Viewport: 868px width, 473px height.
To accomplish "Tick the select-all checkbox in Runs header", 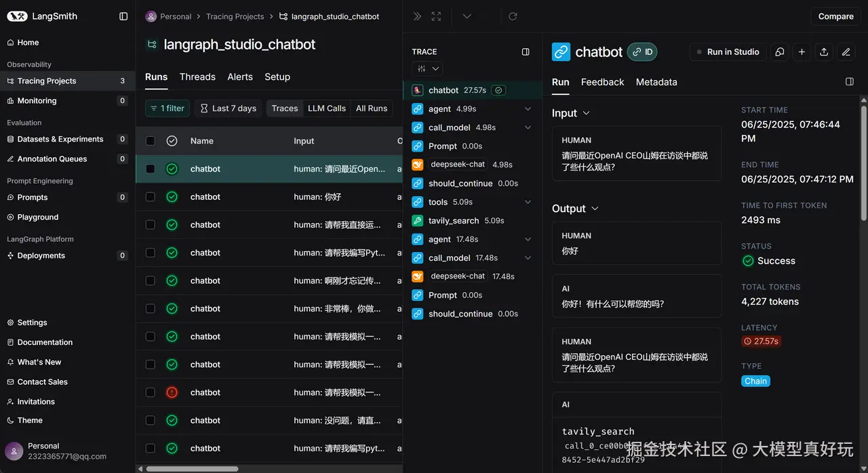I will (151, 141).
